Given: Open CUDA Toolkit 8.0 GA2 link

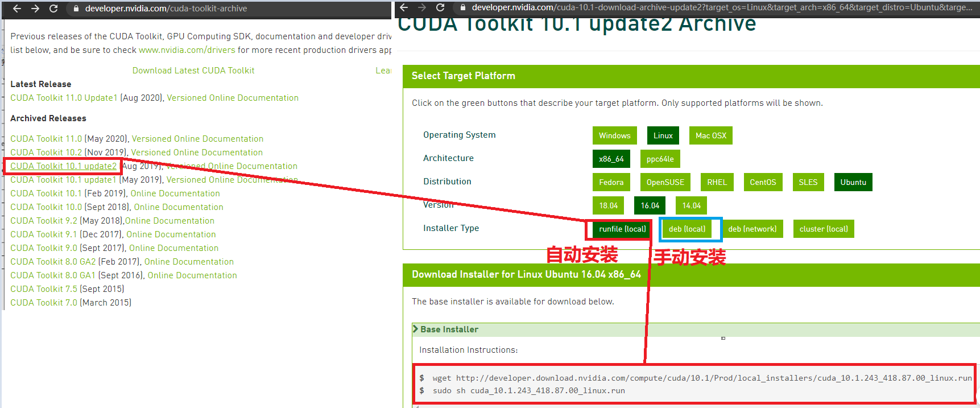Looking at the screenshot, I should pyautogui.click(x=53, y=262).
